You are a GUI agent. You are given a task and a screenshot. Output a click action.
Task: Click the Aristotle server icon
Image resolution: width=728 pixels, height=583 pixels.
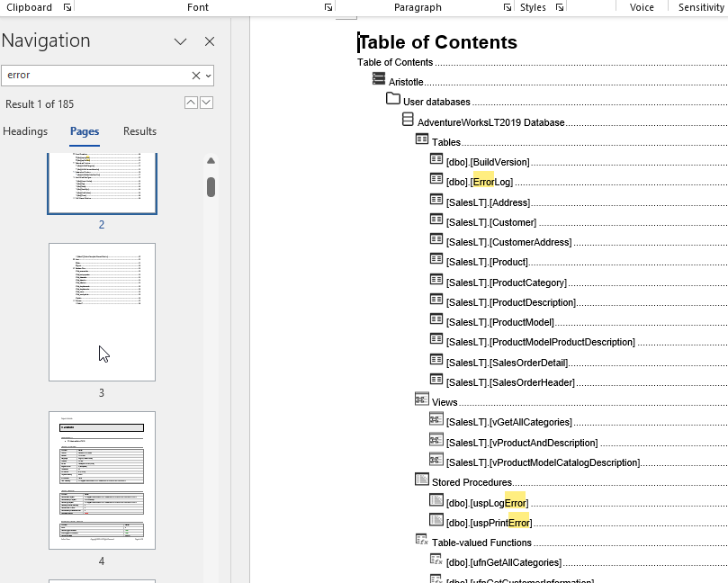pos(379,79)
